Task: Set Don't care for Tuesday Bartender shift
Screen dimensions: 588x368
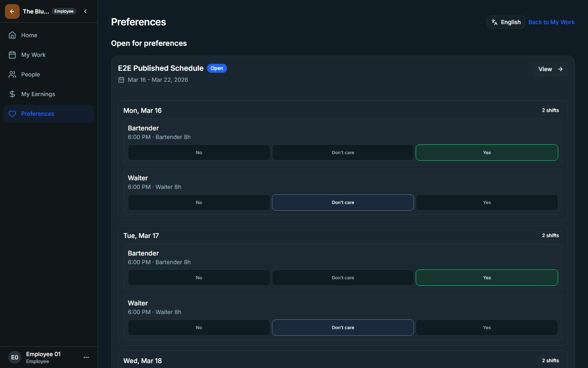Action: [x=343, y=278]
